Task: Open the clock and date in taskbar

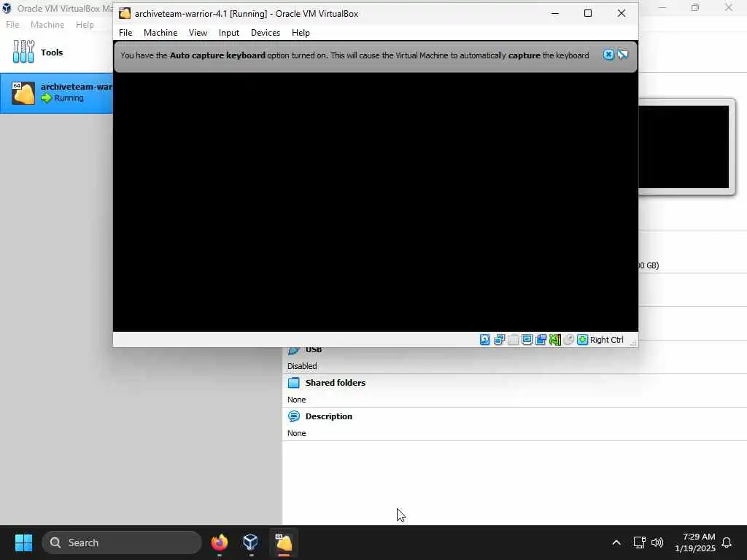Action: [x=695, y=542]
